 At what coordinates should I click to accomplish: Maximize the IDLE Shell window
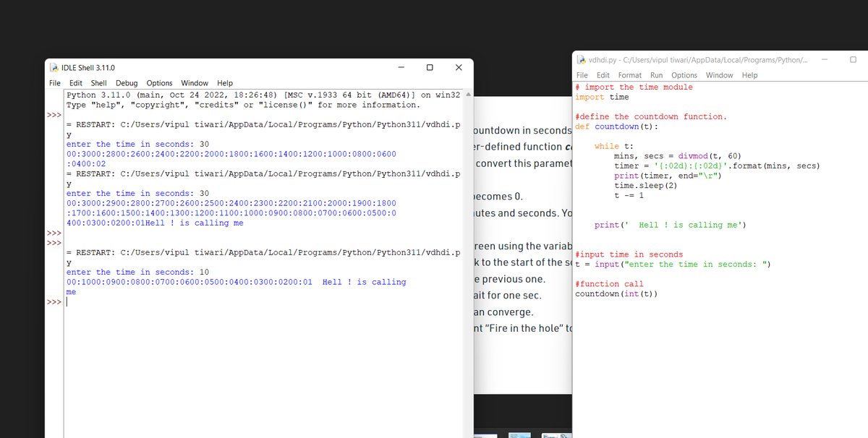pyautogui.click(x=430, y=67)
